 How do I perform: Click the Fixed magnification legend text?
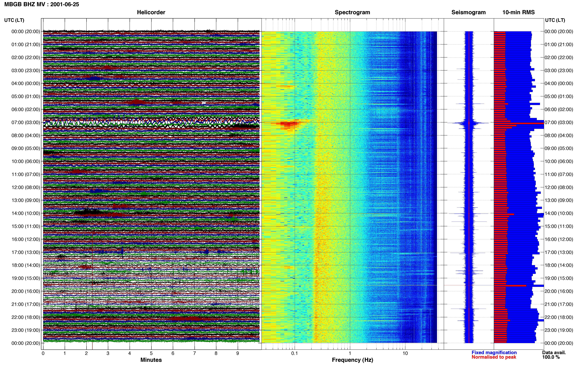click(x=494, y=352)
